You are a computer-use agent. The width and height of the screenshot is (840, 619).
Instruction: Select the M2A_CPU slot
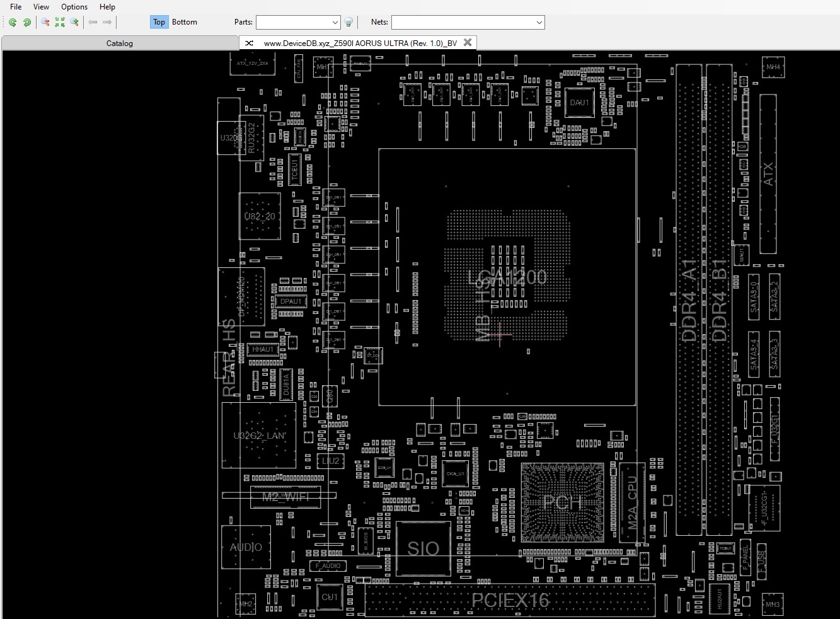[x=632, y=502]
